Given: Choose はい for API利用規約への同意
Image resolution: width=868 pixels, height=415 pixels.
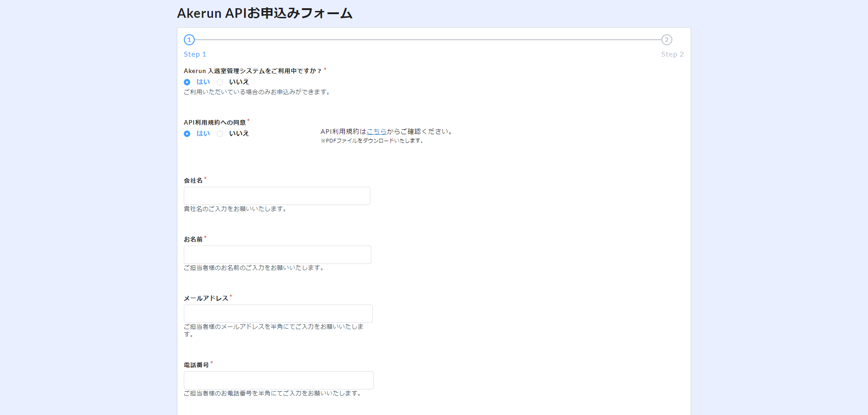Looking at the screenshot, I should pyautogui.click(x=187, y=134).
